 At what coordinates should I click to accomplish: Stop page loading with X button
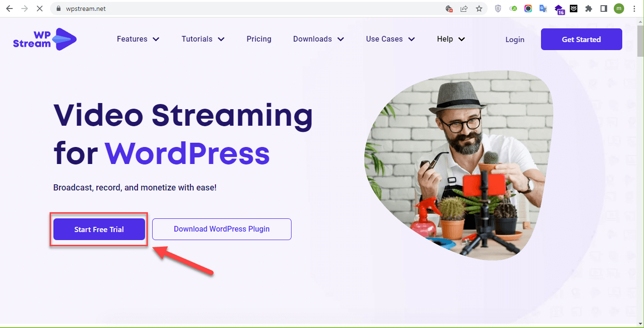click(x=39, y=9)
